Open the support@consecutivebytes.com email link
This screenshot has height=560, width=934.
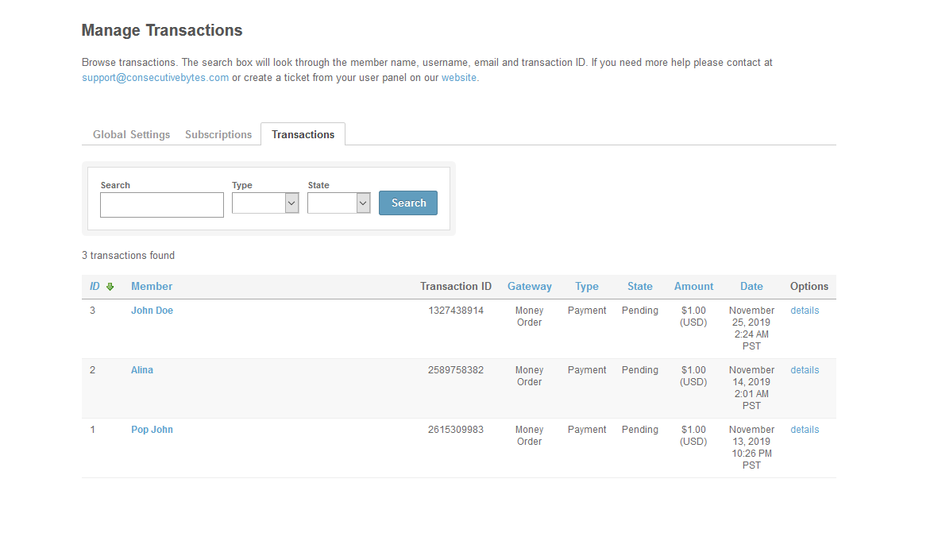point(155,78)
